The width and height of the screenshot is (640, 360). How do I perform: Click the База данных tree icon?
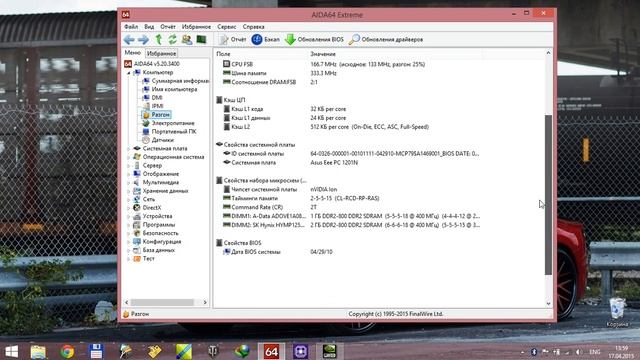(137, 250)
